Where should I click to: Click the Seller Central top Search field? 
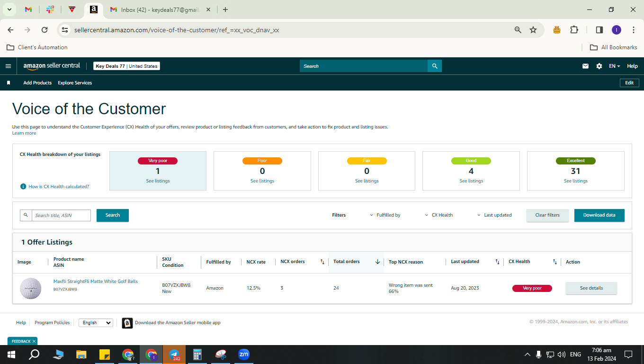[364, 66]
